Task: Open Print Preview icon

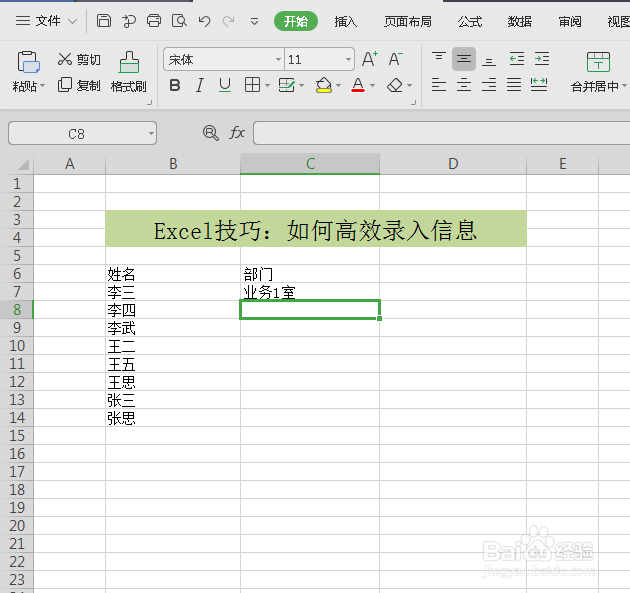Action: pyautogui.click(x=179, y=20)
